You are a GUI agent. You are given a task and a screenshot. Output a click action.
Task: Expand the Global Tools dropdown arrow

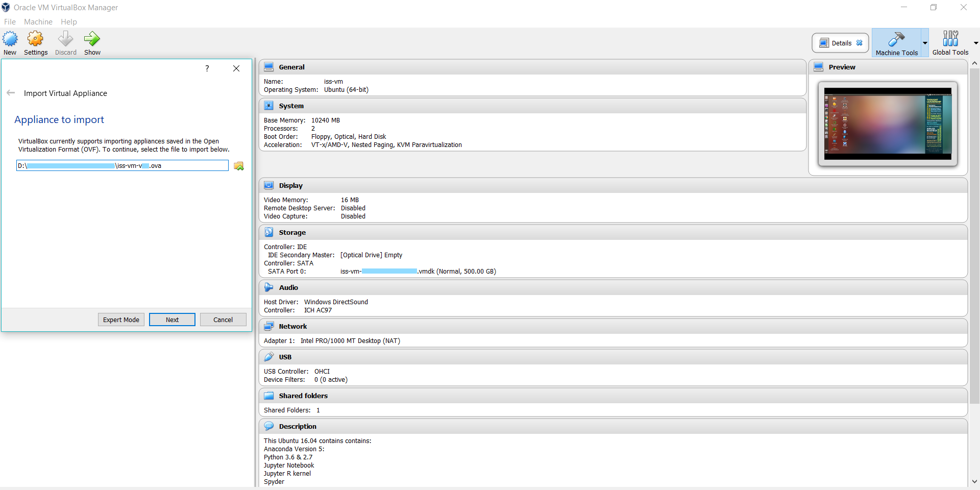click(x=976, y=43)
